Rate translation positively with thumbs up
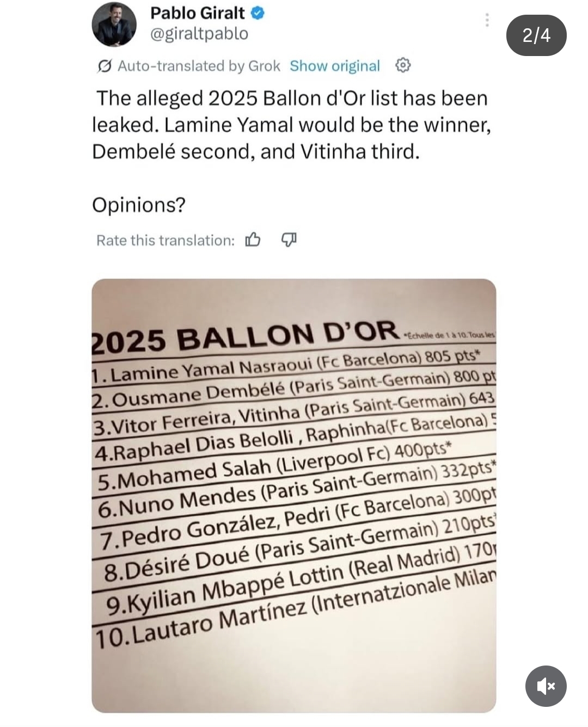 (254, 239)
